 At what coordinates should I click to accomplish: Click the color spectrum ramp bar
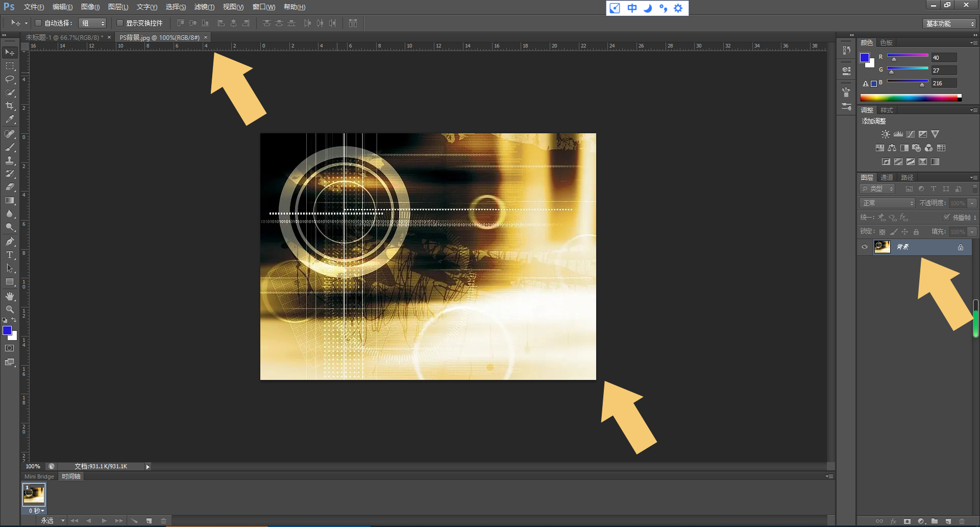tap(909, 98)
